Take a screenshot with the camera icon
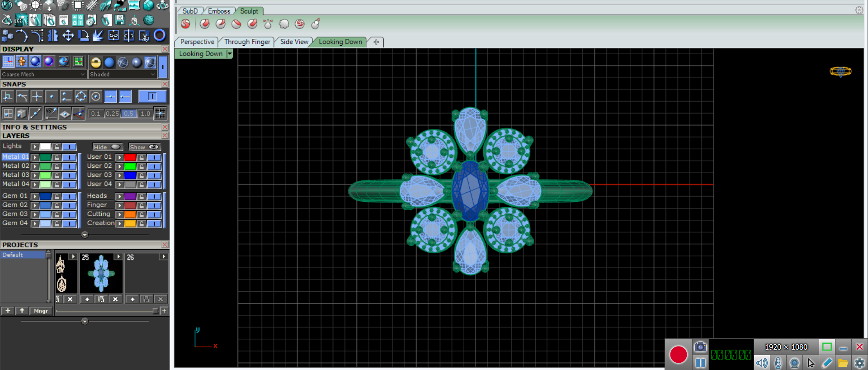The image size is (868, 370). click(x=700, y=347)
